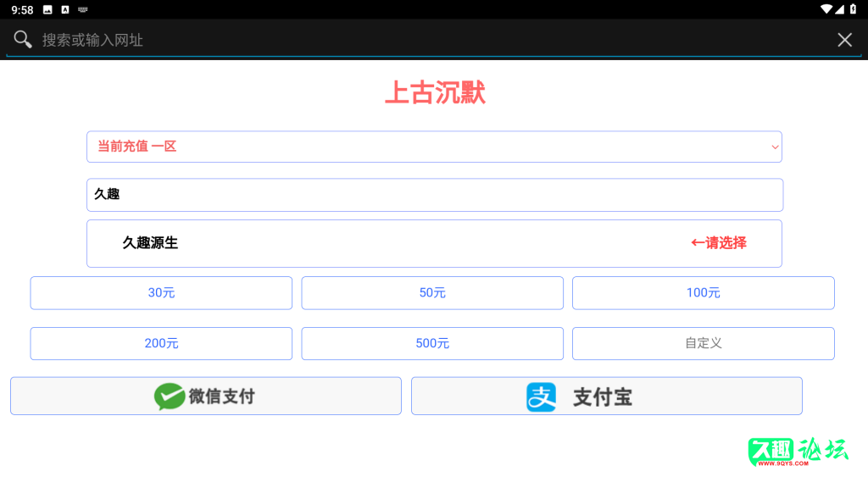The width and height of the screenshot is (868, 488).
Task: Select the 500元 amount tile
Action: click(x=432, y=343)
